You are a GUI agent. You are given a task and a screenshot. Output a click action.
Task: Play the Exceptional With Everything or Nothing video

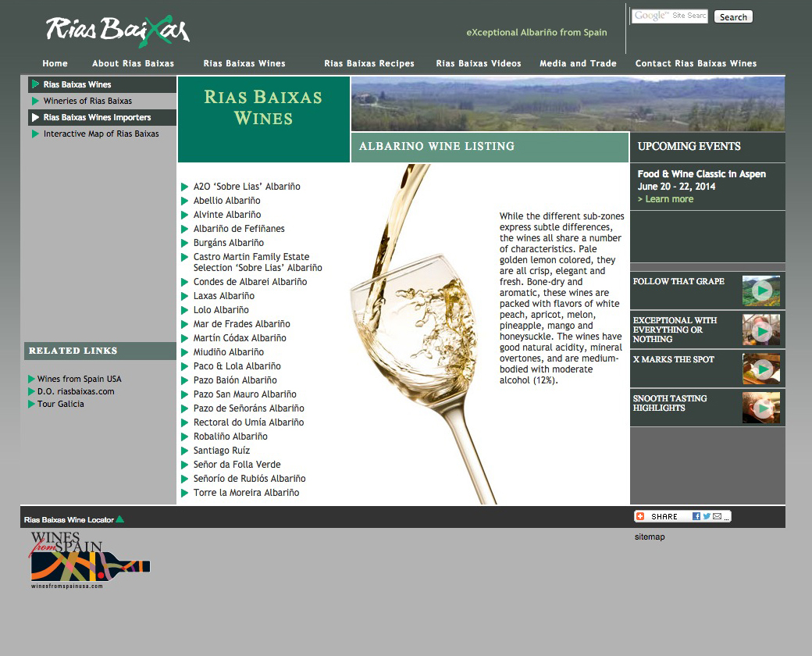click(760, 330)
